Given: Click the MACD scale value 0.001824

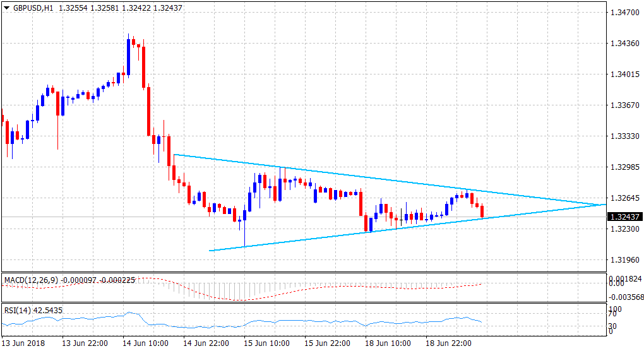Looking at the screenshot, I should click(624, 278).
